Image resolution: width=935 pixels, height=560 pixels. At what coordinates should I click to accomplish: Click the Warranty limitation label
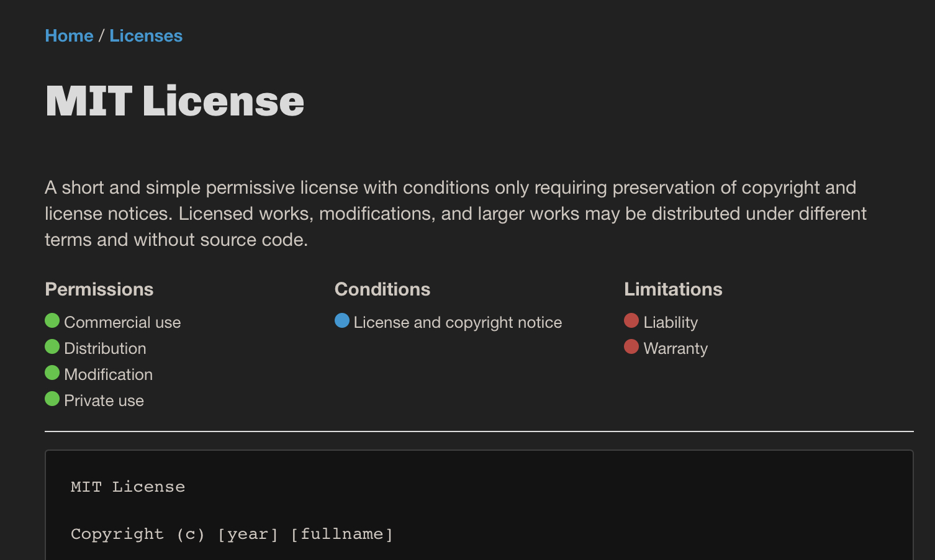point(675,349)
